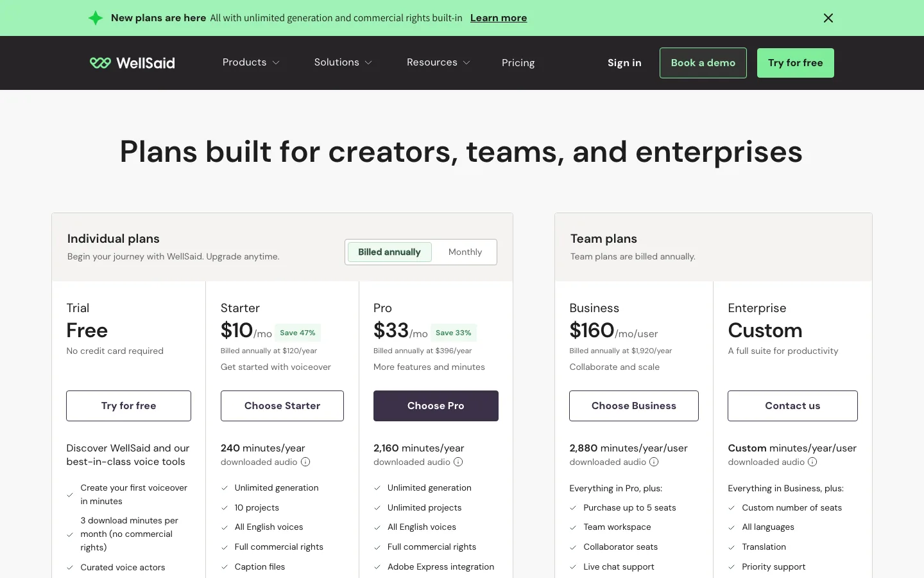Click Choose Pro button
Screen dimensions: 924x578
436,406
